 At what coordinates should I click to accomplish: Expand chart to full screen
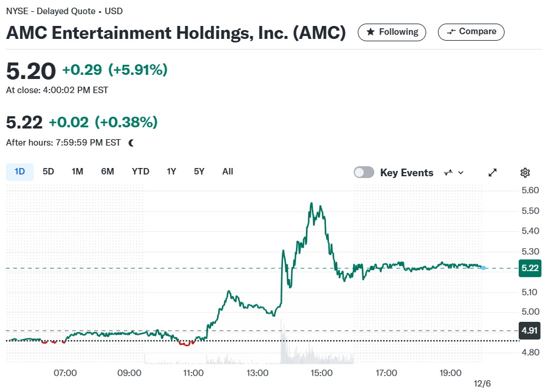(492, 173)
